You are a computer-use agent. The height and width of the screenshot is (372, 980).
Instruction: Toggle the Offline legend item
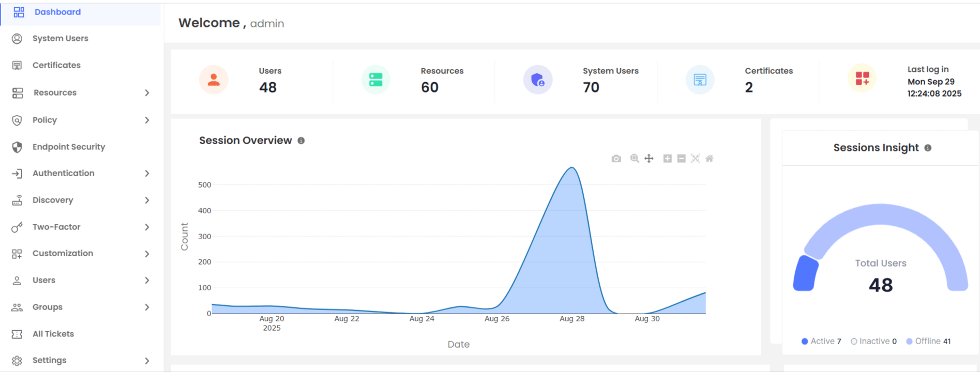click(928, 341)
